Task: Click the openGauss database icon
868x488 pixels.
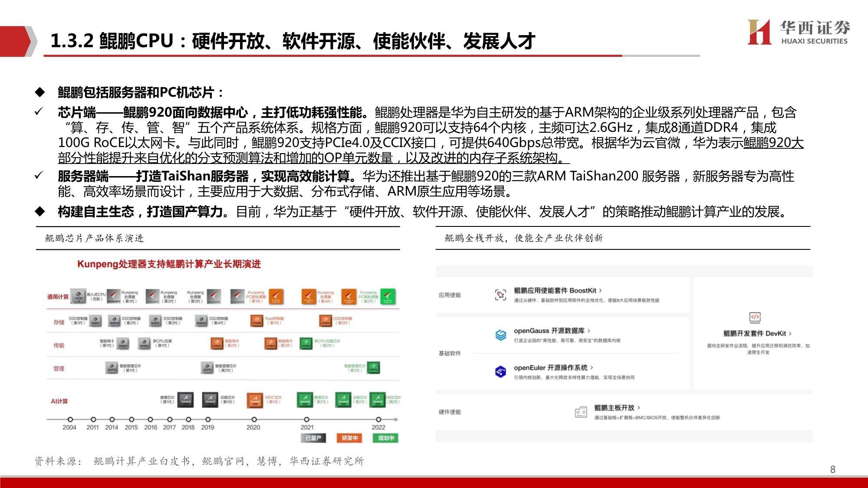Action: pos(501,335)
